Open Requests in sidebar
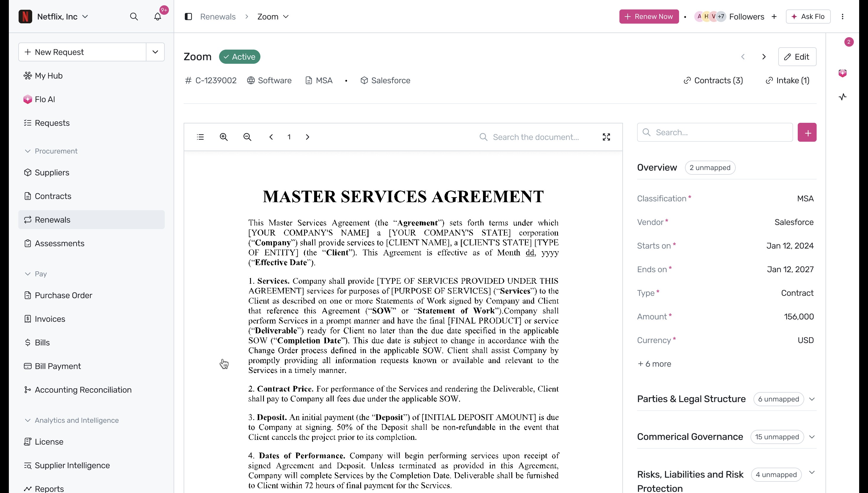The width and height of the screenshot is (868, 493). click(x=92, y=123)
